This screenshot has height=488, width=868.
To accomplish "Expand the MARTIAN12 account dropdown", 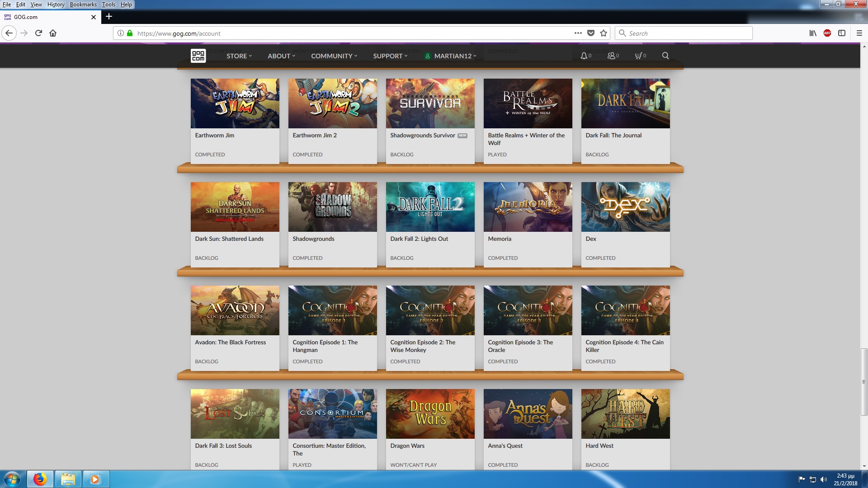I will point(451,56).
